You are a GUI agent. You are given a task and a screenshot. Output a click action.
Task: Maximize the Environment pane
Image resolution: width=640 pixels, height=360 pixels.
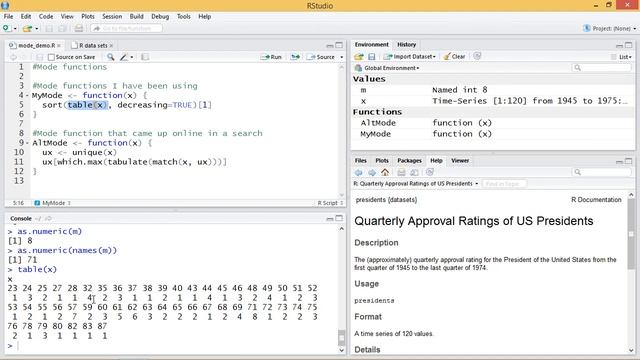(629, 45)
